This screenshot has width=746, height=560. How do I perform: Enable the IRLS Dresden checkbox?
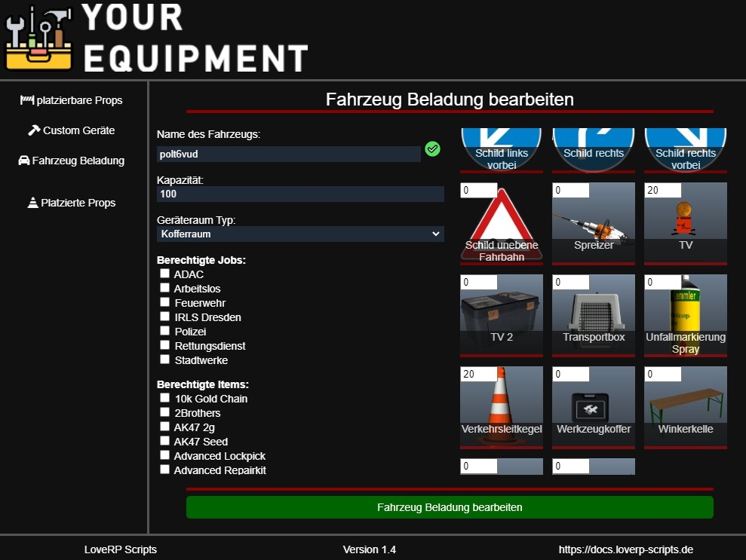point(164,316)
